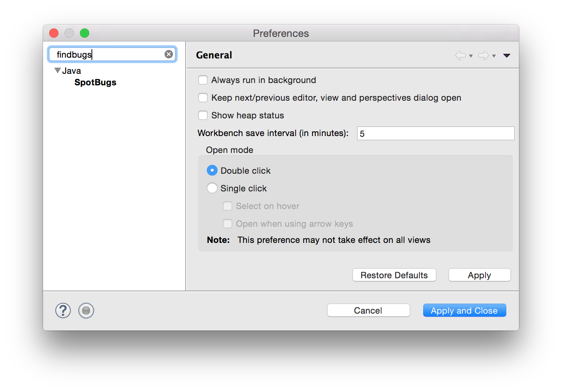Check Show heap status
This screenshot has width=562, height=392.
(203, 115)
